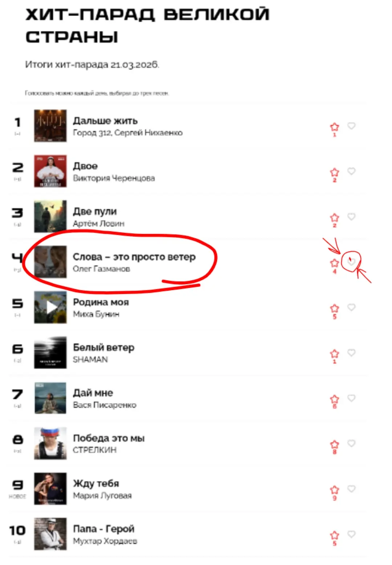This screenshot has height=565, width=392.
Task: Open the Папа - Герой cover thumbnail
Action: 50,534
